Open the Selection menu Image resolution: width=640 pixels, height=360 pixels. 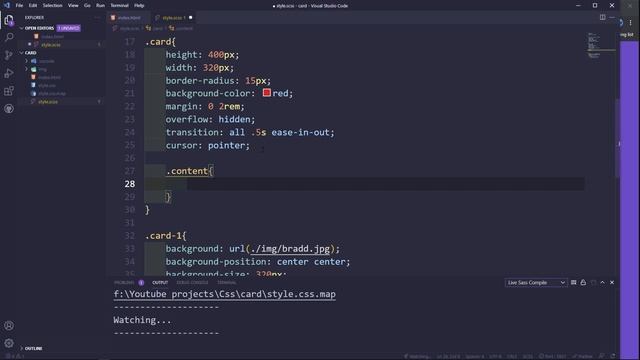[x=53, y=5]
